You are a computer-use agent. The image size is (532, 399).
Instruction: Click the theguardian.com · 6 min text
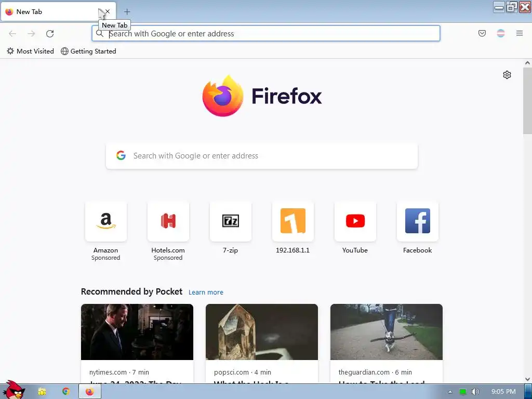point(375,372)
